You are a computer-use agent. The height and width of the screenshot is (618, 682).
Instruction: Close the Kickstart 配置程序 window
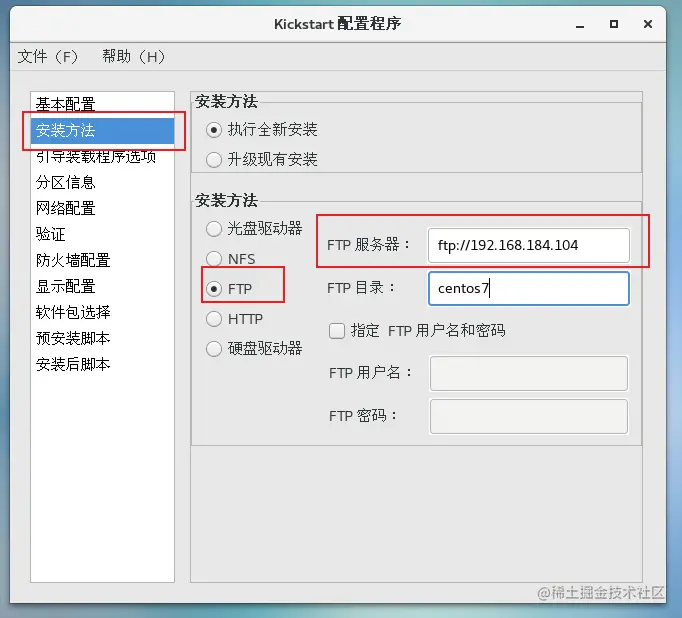(x=648, y=24)
